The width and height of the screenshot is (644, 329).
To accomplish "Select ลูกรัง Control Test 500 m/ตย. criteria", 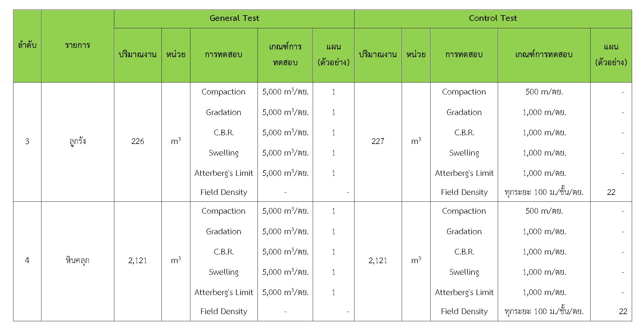I will tap(544, 92).
